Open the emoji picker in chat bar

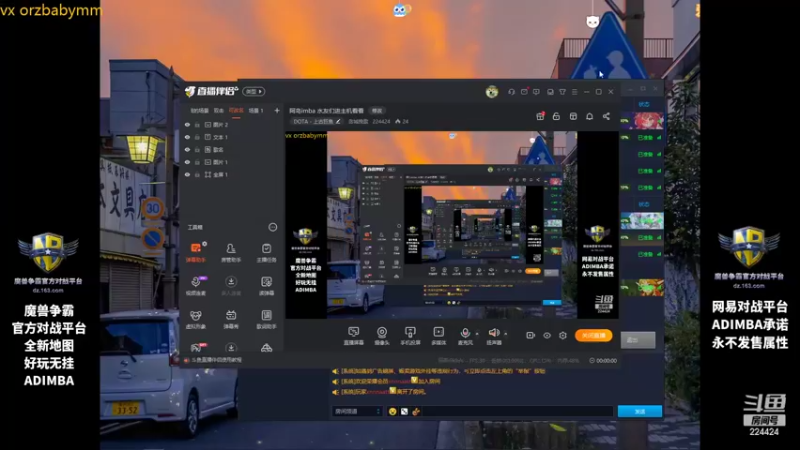click(x=392, y=411)
